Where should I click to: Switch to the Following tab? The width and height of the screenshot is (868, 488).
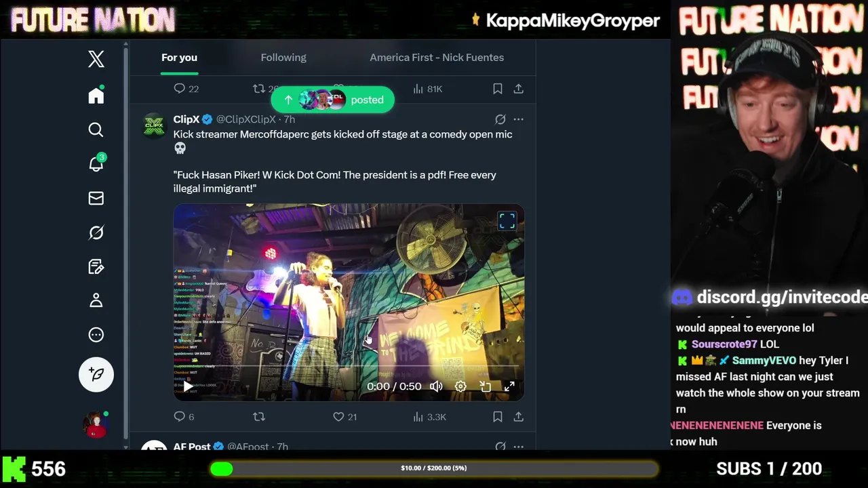tap(283, 58)
